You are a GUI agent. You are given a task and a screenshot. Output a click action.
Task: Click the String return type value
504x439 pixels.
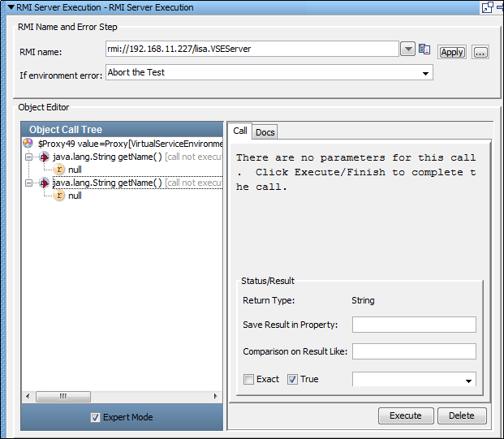tap(363, 300)
